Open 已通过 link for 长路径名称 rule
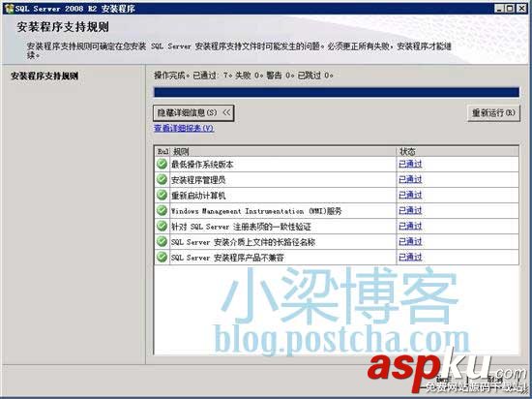 (410, 241)
